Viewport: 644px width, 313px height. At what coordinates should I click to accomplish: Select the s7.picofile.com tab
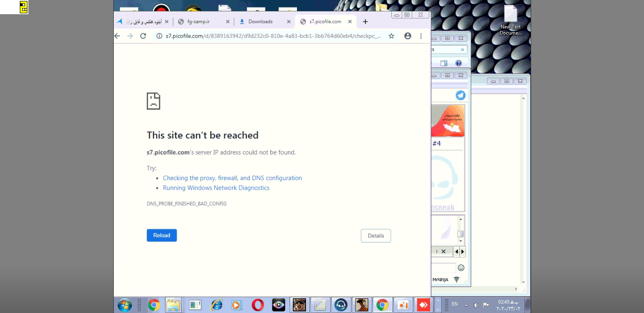point(326,22)
